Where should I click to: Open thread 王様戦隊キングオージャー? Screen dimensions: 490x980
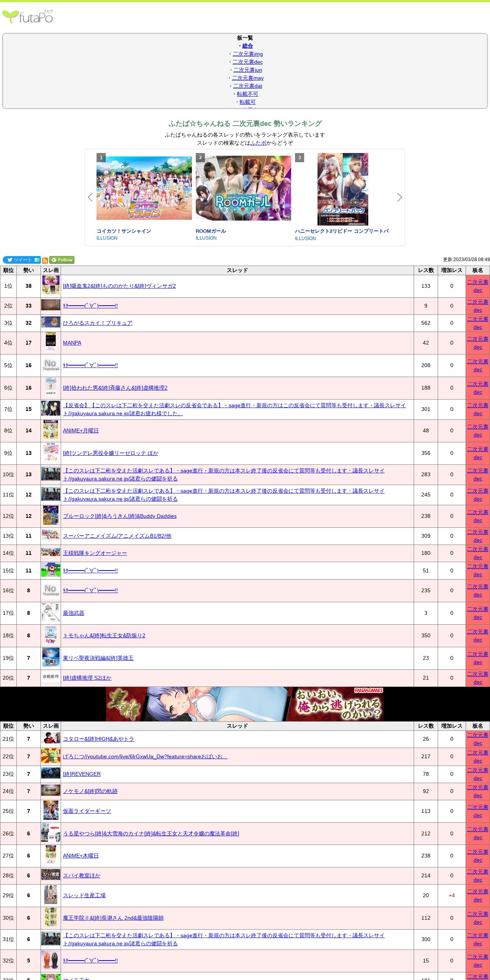pos(95,553)
